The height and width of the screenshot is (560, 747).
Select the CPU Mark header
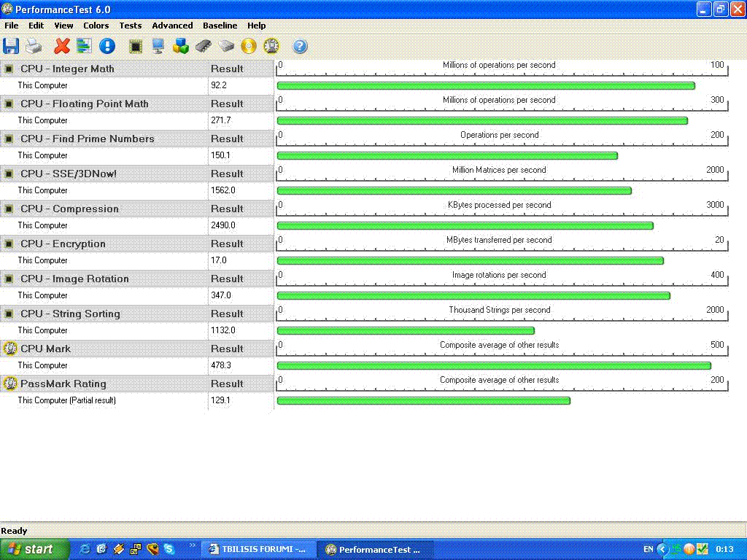(x=45, y=349)
